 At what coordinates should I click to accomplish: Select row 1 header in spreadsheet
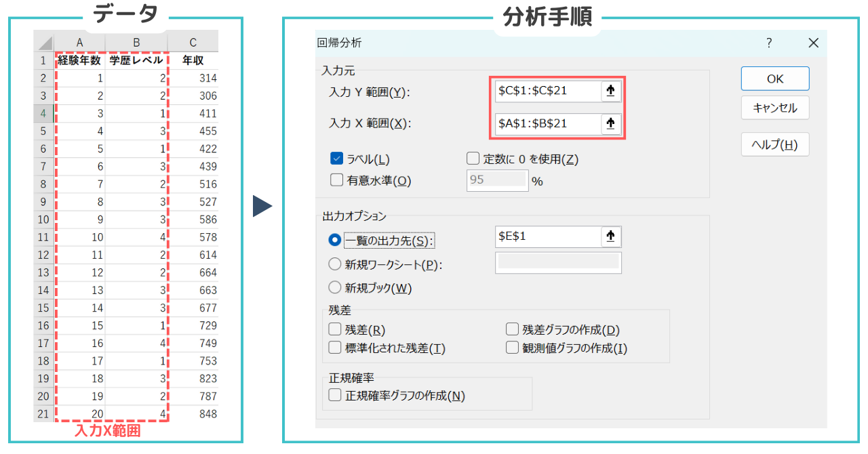(x=43, y=60)
